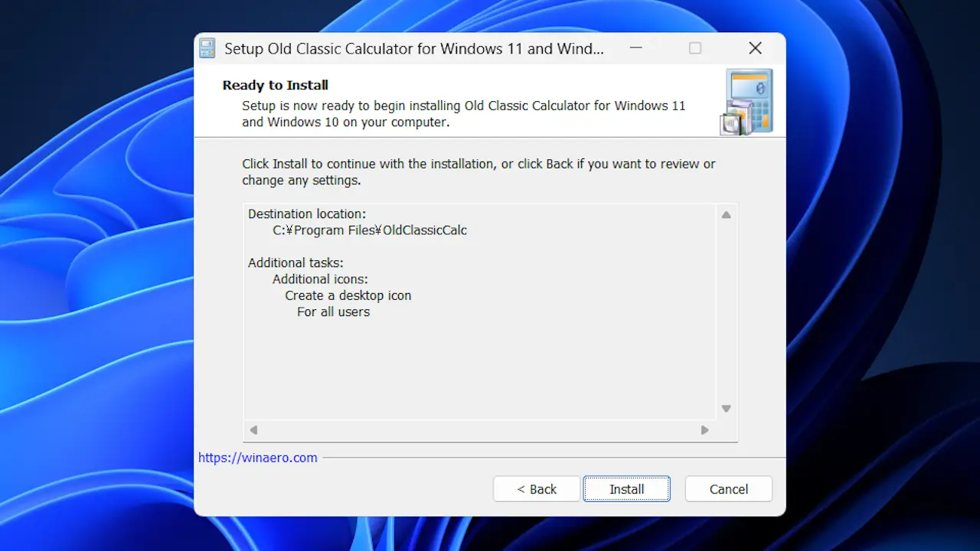Image resolution: width=980 pixels, height=551 pixels.
Task: Click the summary scroll down arrow
Action: coord(726,409)
